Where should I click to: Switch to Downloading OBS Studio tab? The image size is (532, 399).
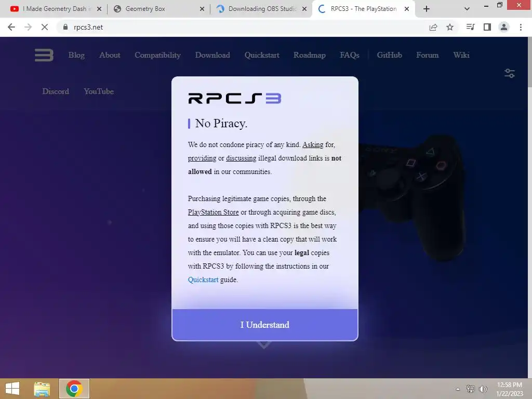click(x=261, y=9)
